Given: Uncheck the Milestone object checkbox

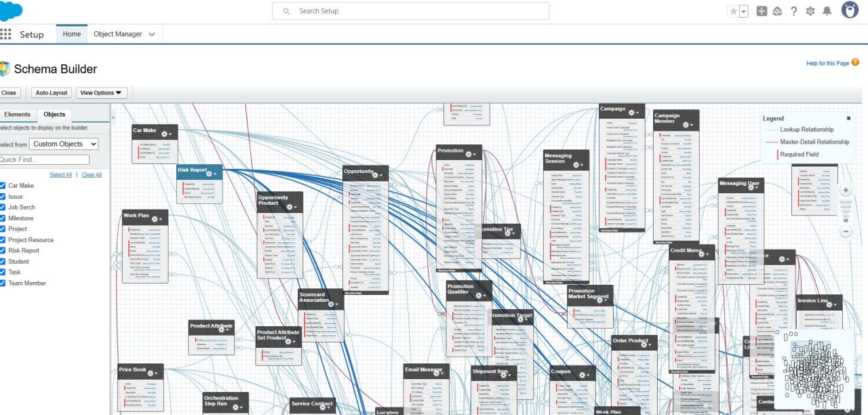Looking at the screenshot, I should tap(5, 218).
